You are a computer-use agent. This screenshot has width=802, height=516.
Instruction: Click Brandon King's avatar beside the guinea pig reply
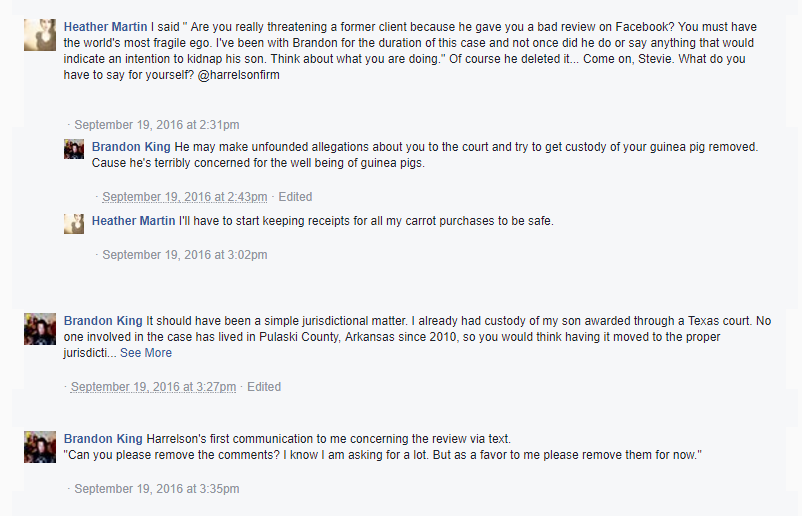click(74, 149)
